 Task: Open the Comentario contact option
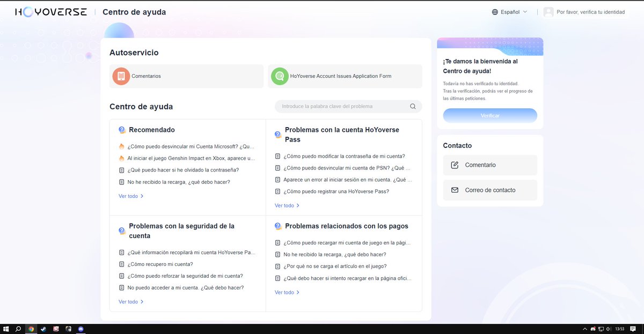[490, 165]
